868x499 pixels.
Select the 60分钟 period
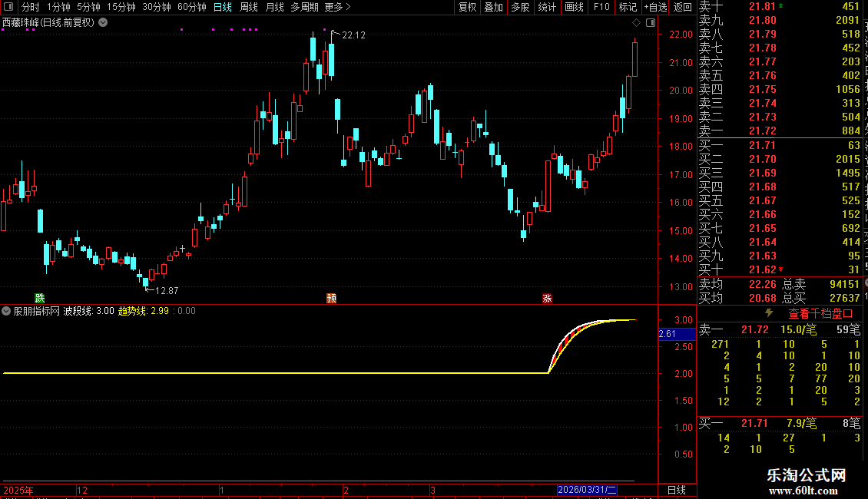click(x=192, y=7)
